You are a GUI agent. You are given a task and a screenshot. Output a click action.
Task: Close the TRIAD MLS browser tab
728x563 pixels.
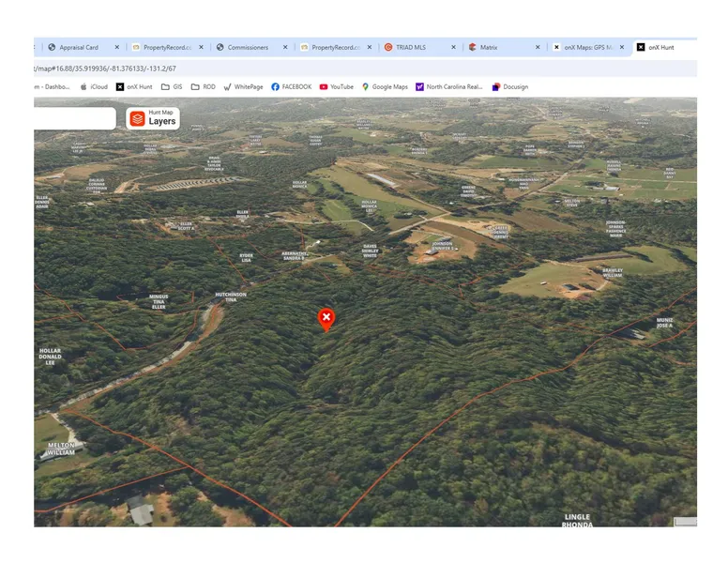(453, 47)
